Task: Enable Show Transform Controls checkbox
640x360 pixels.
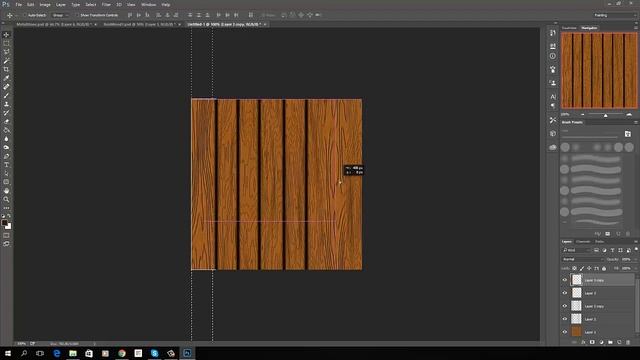Action: (x=77, y=15)
